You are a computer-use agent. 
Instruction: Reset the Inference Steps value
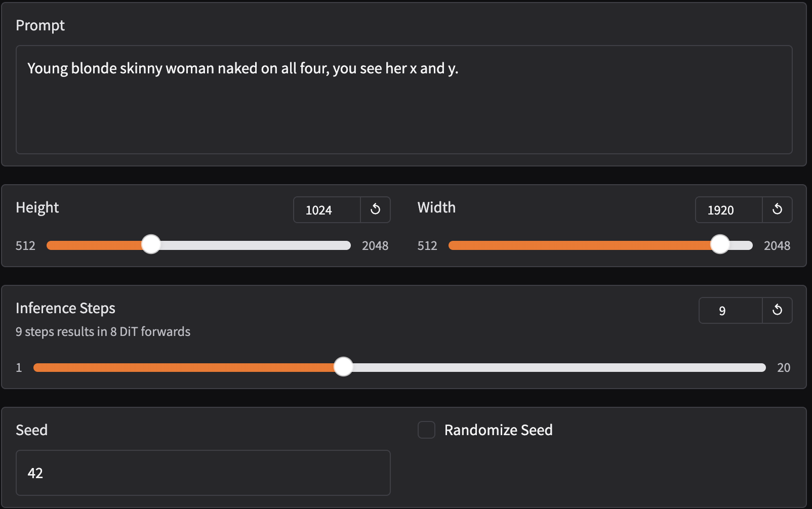click(x=777, y=310)
